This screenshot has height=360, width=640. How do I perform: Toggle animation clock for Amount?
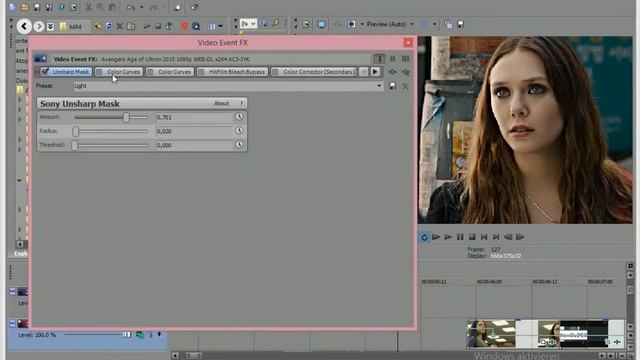click(x=239, y=117)
